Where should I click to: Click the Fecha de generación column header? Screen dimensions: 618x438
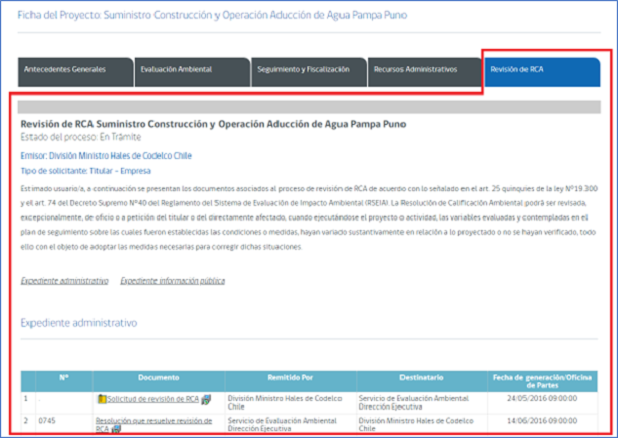[x=545, y=378]
